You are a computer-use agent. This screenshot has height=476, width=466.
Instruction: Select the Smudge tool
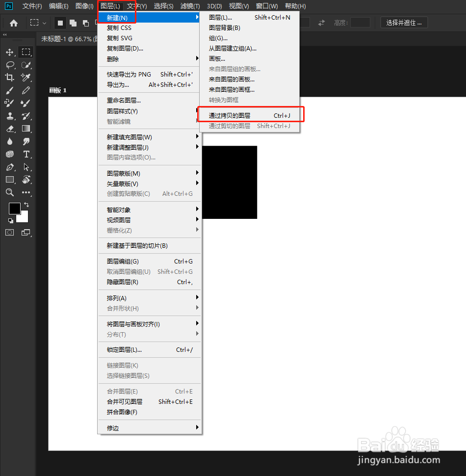pyautogui.click(x=26, y=141)
